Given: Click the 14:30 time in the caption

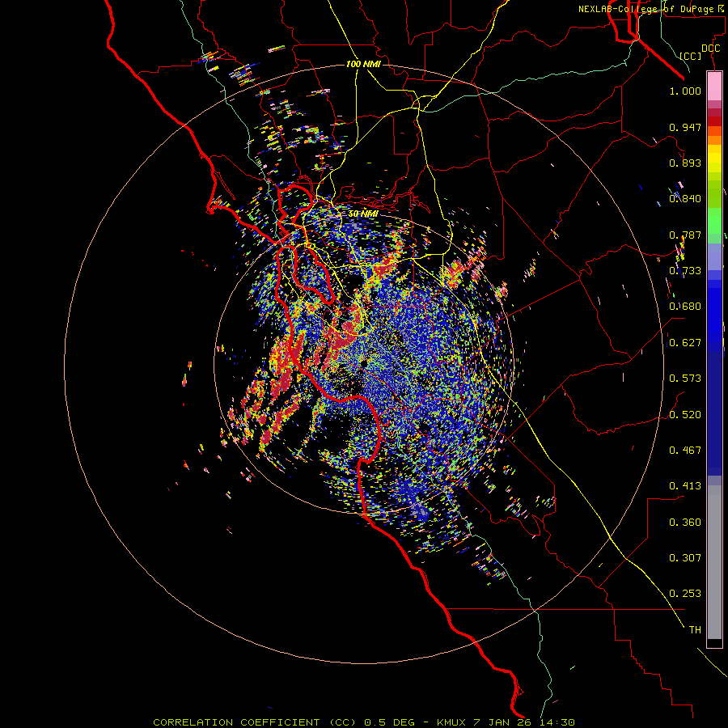Looking at the screenshot, I should click(x=557, y=722).
